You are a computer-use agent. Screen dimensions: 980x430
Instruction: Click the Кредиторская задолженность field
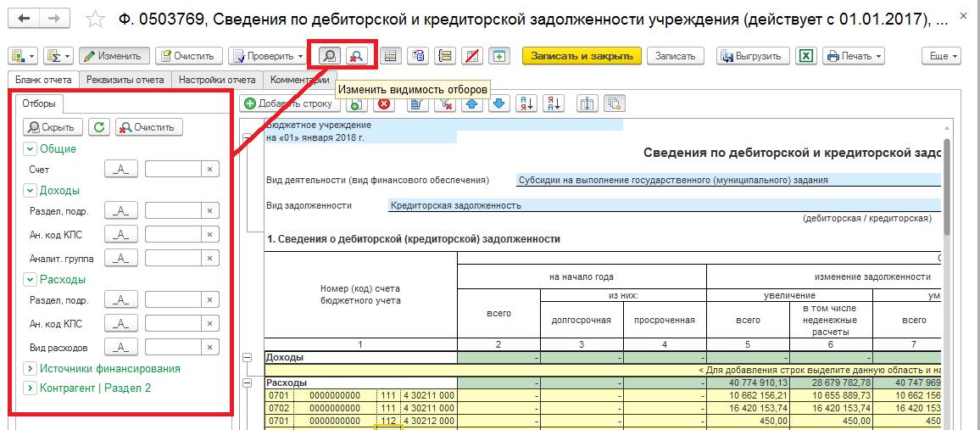665,205
